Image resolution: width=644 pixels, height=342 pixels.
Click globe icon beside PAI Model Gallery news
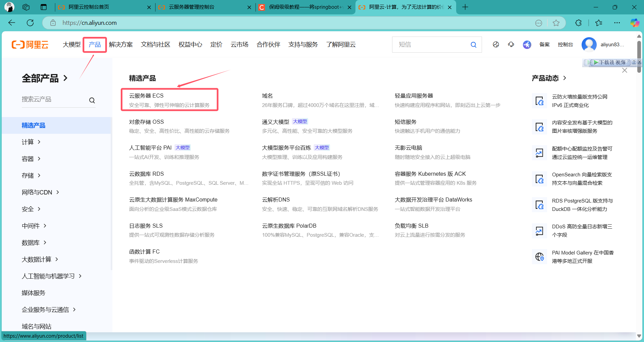pos(539,257)
